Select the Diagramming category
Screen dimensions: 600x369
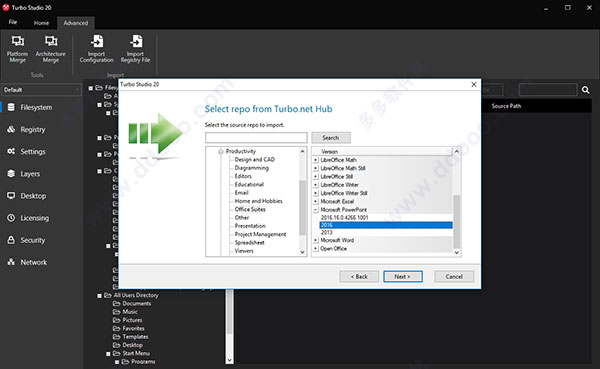click(251, 168)
